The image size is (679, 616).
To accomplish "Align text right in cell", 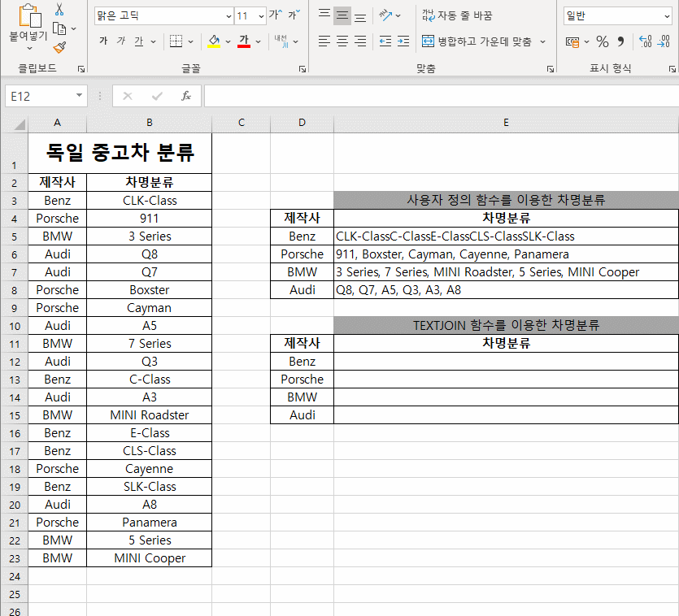I will 360,41.
